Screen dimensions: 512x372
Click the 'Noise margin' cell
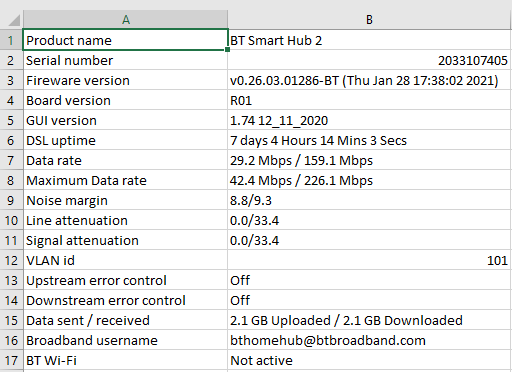point(125,200)
